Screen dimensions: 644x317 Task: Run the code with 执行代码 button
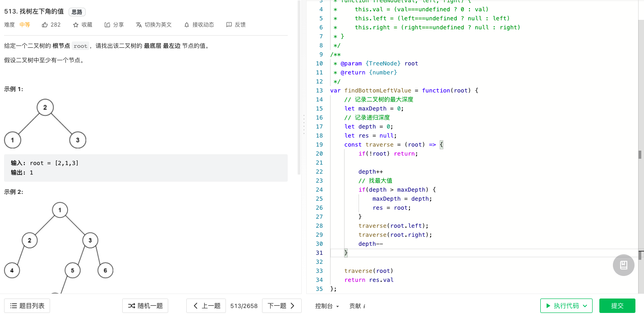pyautogui.click(x=566, y=306)
